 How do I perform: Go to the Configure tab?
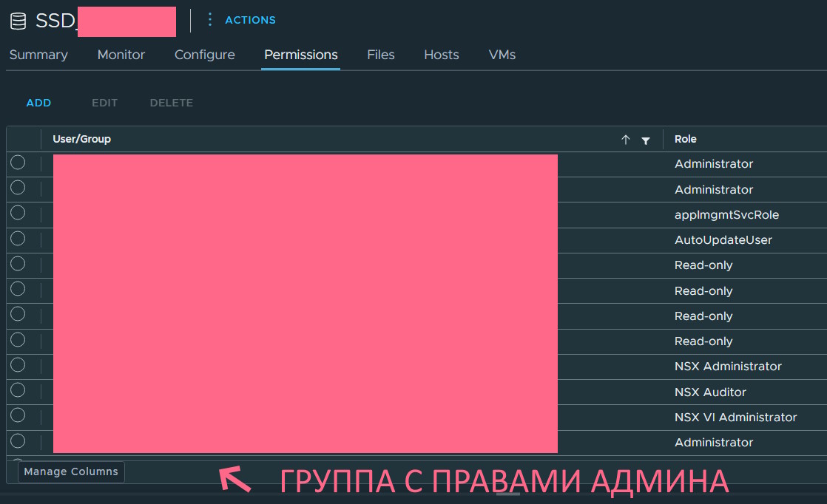205,55
